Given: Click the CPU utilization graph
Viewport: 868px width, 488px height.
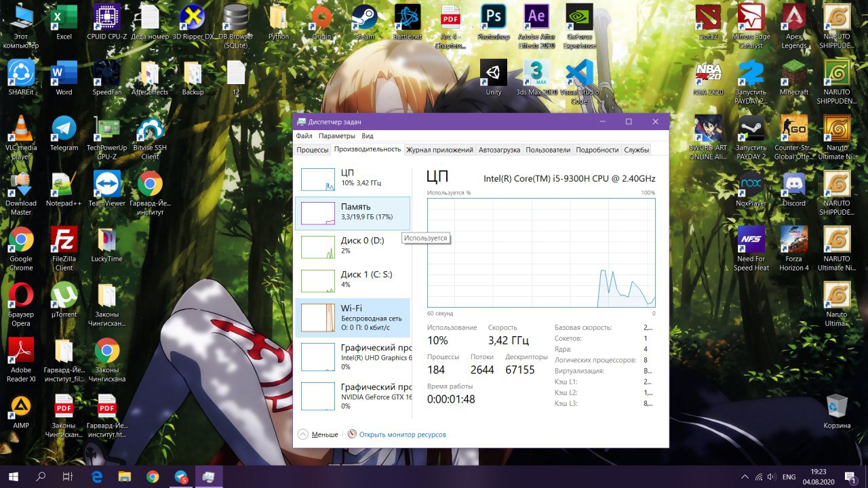Looking at the screenshot, I should pos(541,252).
